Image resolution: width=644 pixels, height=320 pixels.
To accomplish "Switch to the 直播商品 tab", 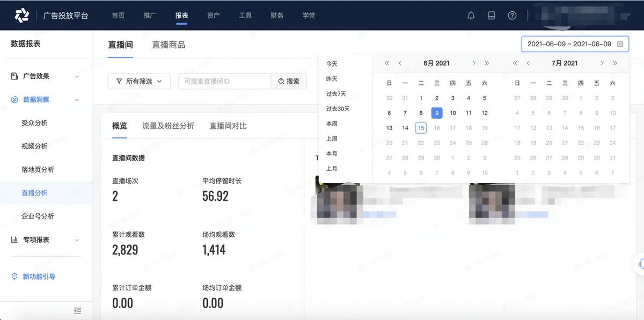I will tap(169, 45).
